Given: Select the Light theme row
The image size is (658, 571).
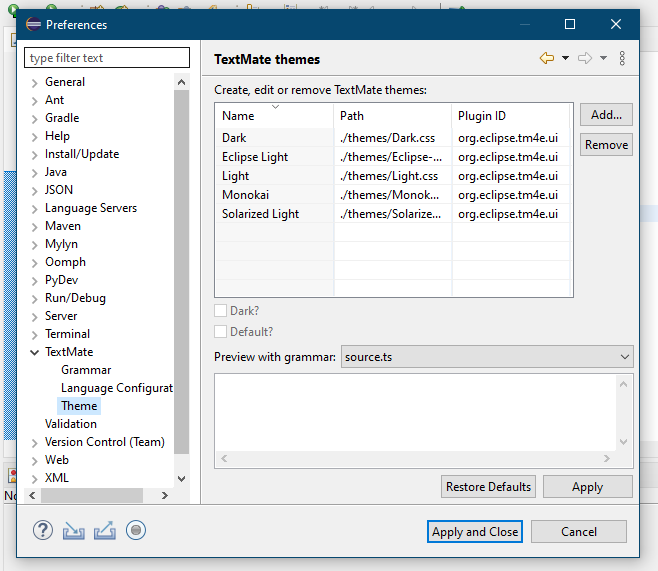Looking at the screenshot, I should (x=393, y=176).
